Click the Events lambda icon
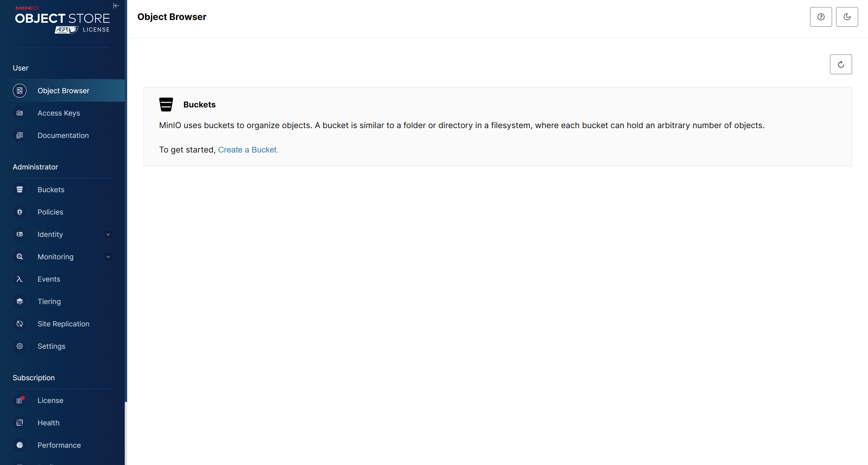This screenshot has width=868, height=465. click(x=19, y=279)
